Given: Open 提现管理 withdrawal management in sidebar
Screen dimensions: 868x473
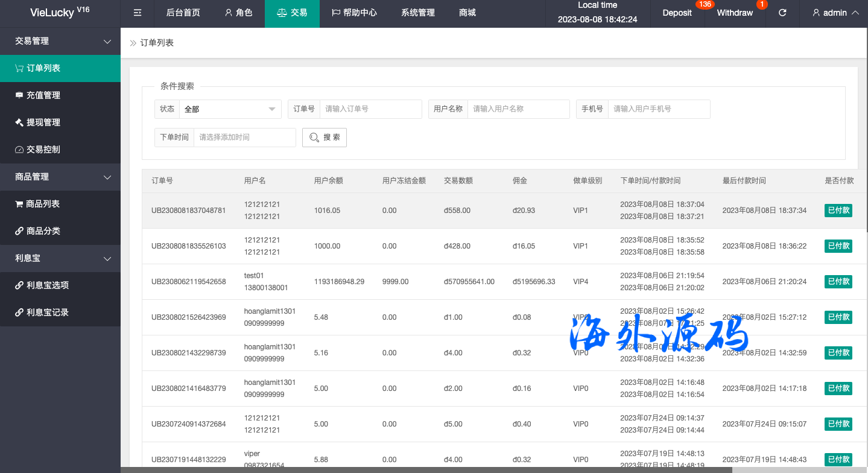Looking at the screenshot, I should tap(43, 122).
